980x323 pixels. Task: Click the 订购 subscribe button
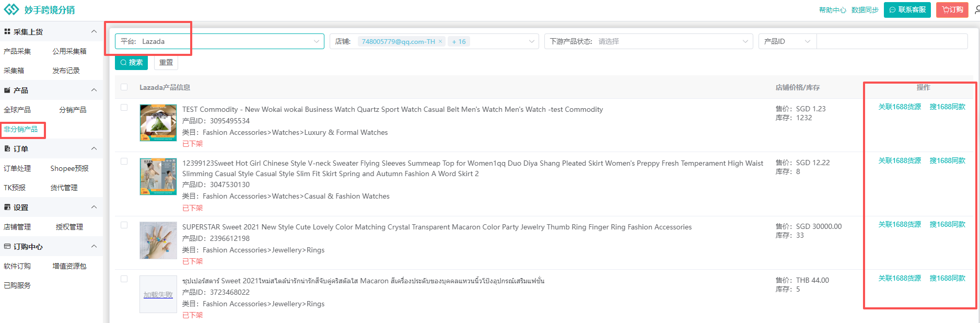[x=952, y=10]
